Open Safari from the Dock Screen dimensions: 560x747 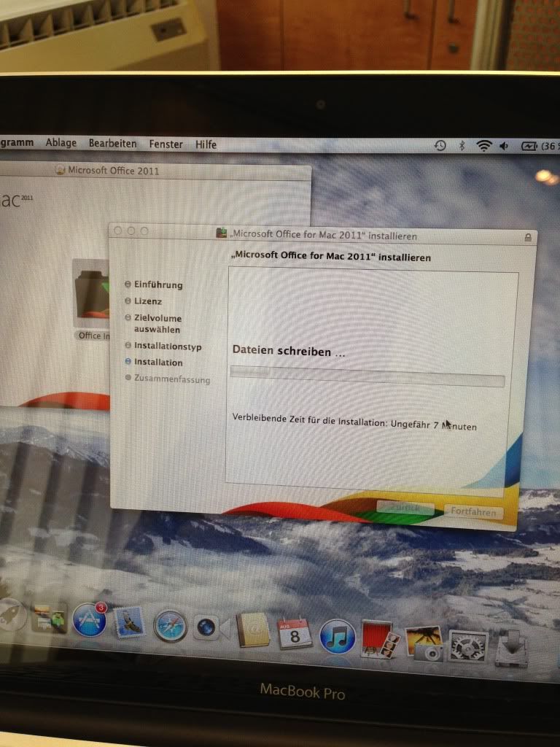pyautogui.click(x=170, y=625)
